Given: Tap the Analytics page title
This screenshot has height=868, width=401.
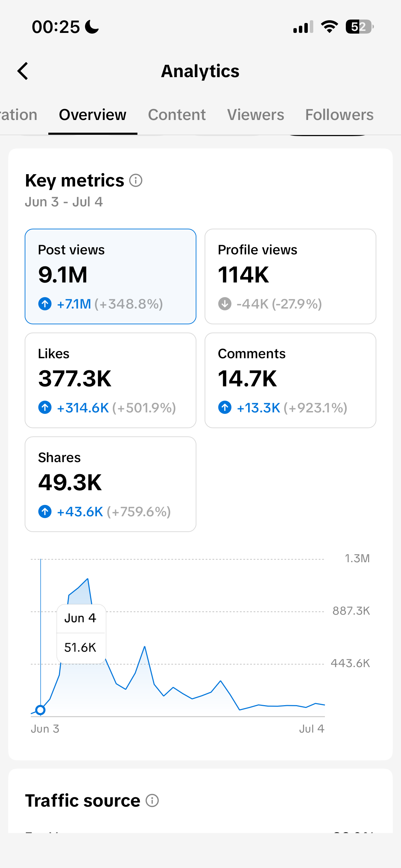Looking at the screenshot, I should [200, 71].
